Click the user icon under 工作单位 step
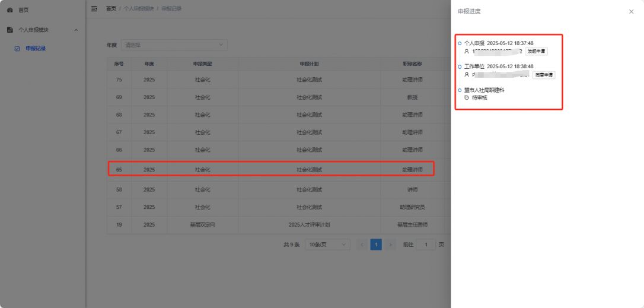This screenshot has width=644, height=308. click(466, 75)
